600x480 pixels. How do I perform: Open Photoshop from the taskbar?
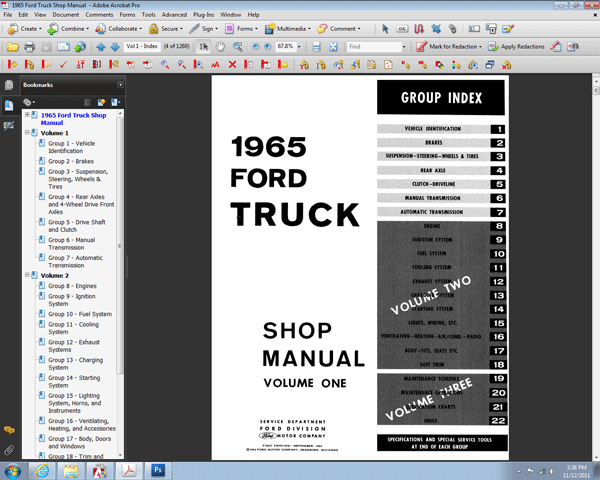click(158, 470)
